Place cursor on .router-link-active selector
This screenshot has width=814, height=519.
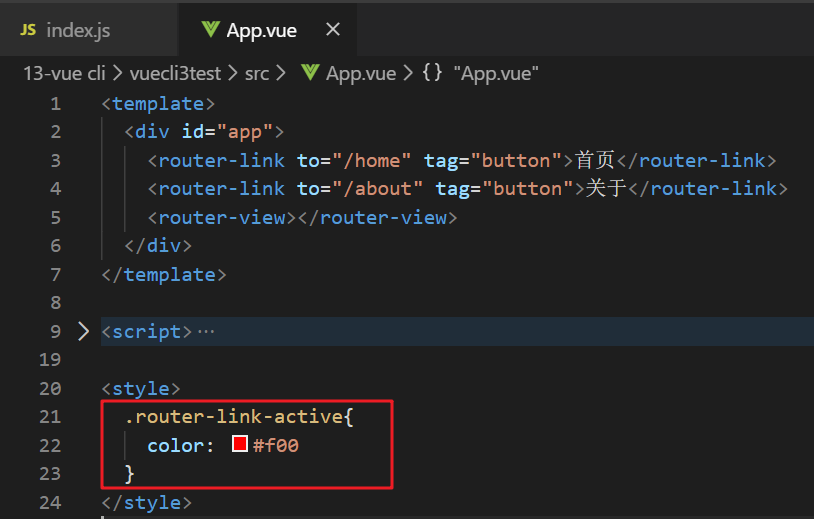(x=238, y=416)
